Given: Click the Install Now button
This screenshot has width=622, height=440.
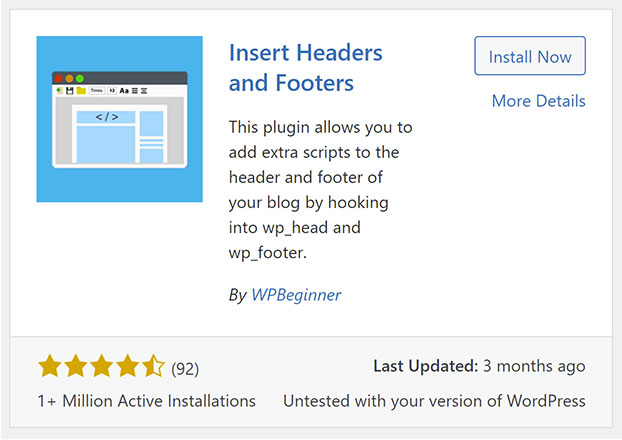Looking at the screenshot, I should [530, 56].
